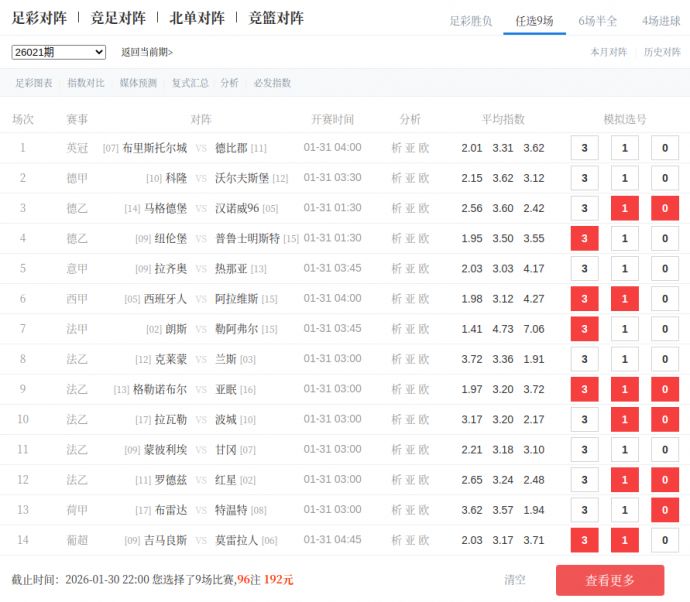Deselect pick 0 for match 13 布雷达
Screen dimensions: 690x602
click(665, 510)
